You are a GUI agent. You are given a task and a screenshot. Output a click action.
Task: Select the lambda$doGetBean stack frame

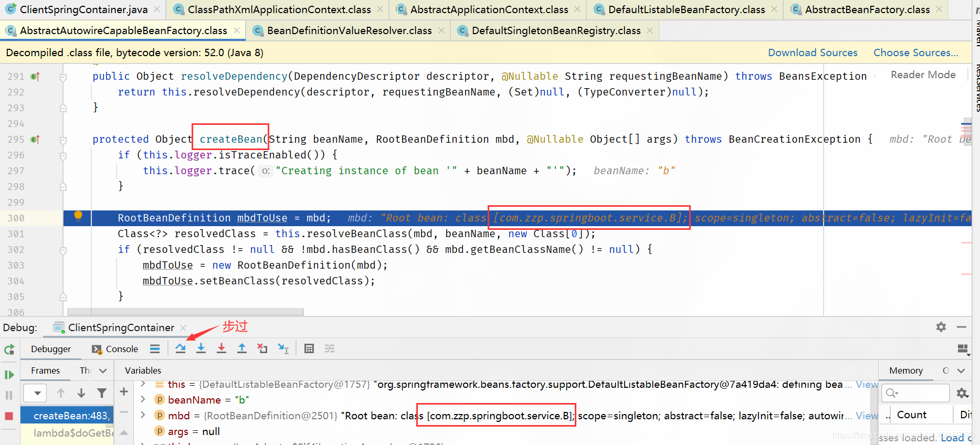click(x=67, y=433)
